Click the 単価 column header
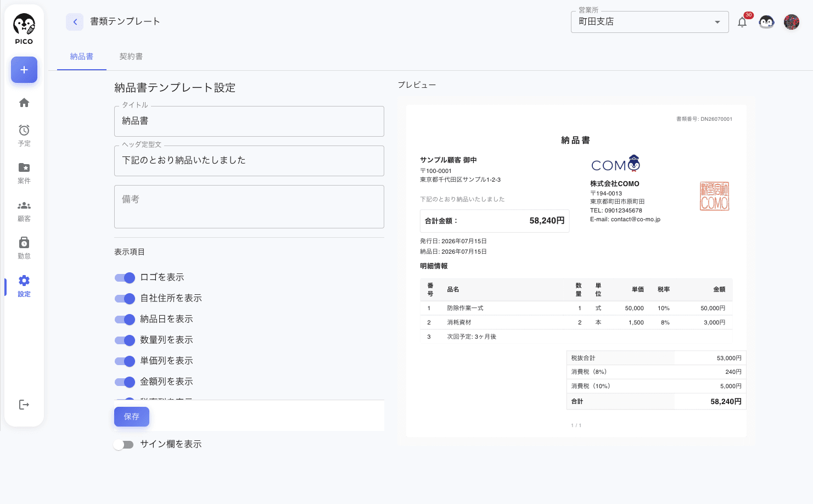 coord(637,290)
